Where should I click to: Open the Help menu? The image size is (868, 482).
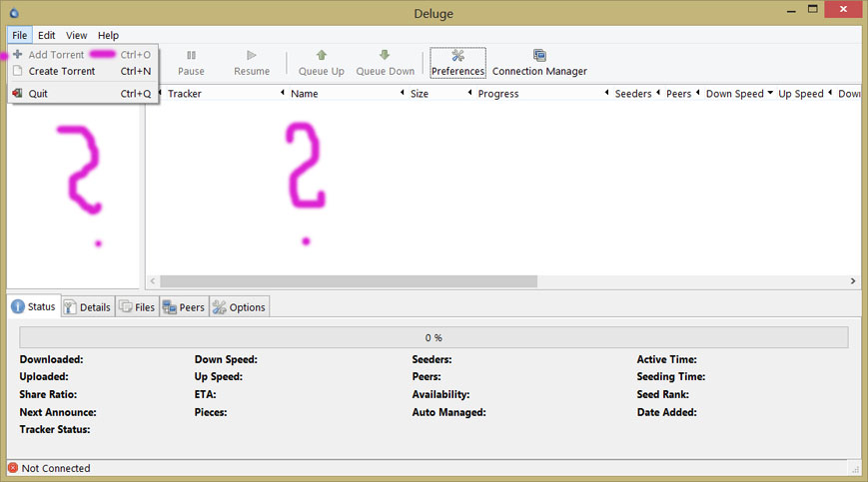(x=108, y=35)
